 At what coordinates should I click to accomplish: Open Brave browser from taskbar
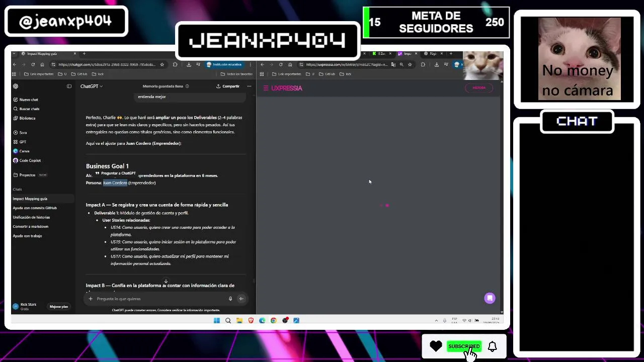[251, 320]
